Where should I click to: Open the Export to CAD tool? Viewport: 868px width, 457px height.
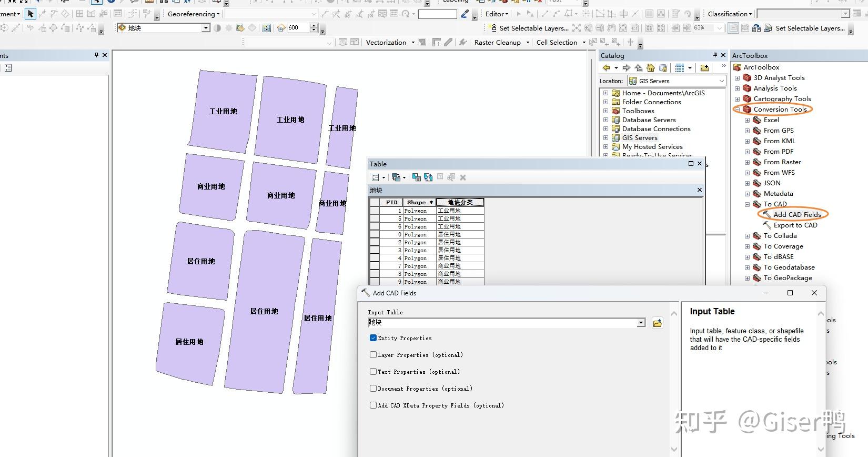pyautogui.click(x=795, y=225)
